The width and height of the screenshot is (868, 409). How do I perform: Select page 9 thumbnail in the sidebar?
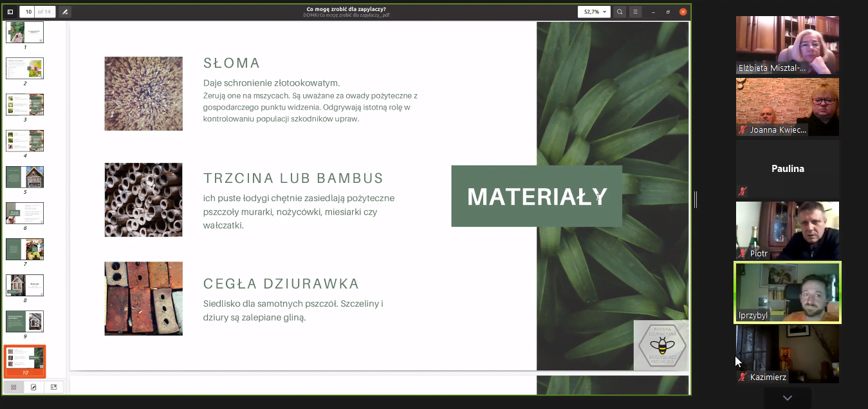pos(25,321)
